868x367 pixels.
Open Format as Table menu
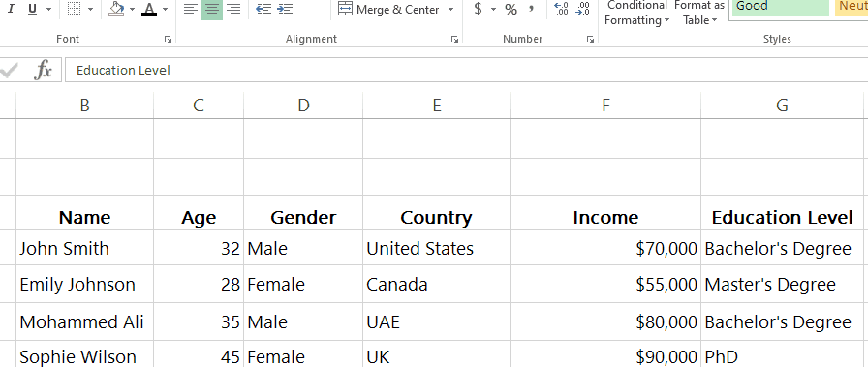(x=699, y=13)
